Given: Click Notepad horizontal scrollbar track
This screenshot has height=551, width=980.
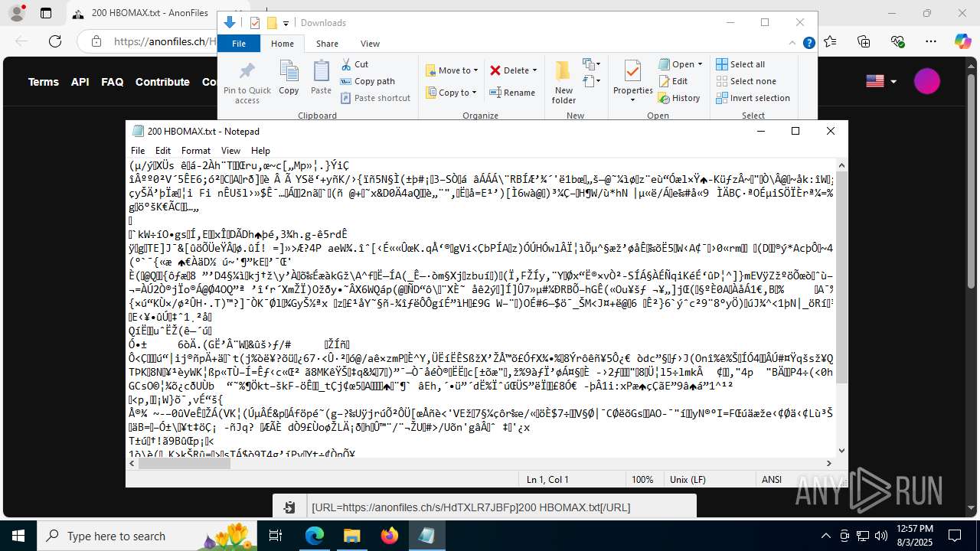Looking at the screenshot, I should click(481, 463).
